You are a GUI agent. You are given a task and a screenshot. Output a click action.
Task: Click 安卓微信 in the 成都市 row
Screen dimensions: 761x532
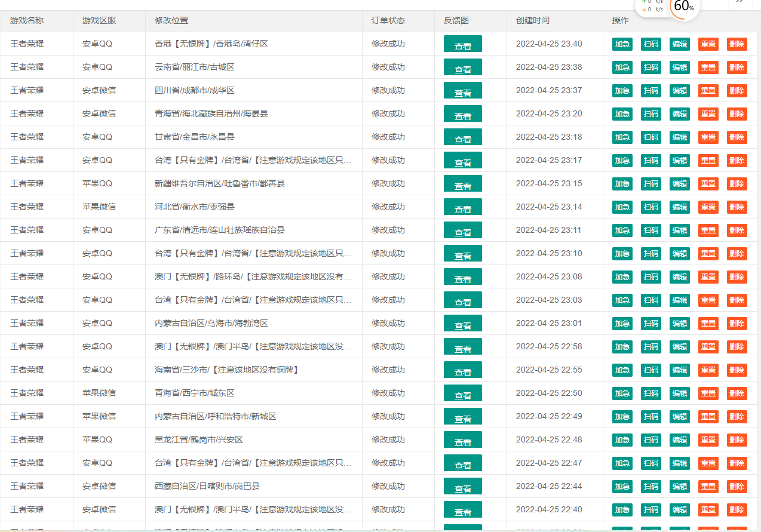(x=99, y=90)
